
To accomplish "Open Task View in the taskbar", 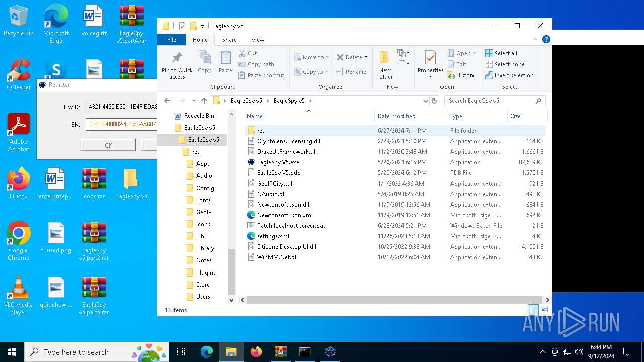I will pyautogui.click(x=181, y=352).
